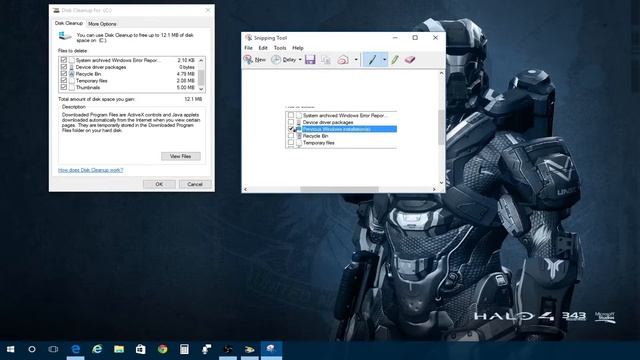
Task: Open 'How does Disk Cleanup work?' link
Action: tap(90, 170)
